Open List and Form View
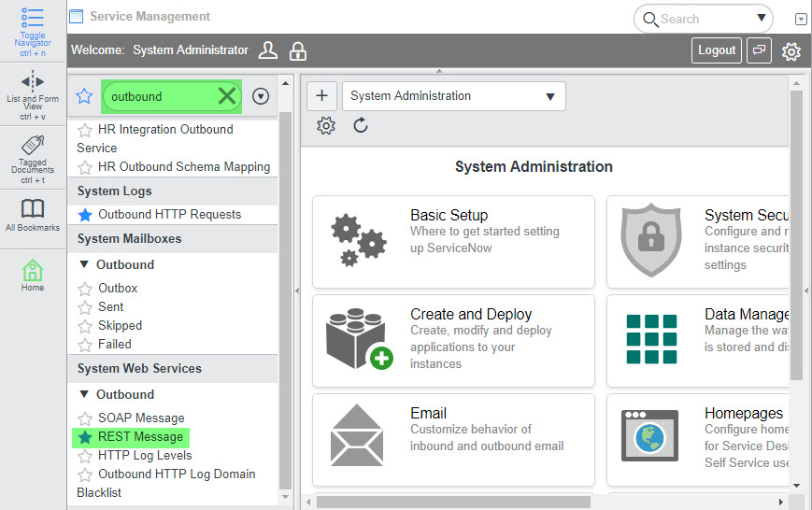 [33, 82]
